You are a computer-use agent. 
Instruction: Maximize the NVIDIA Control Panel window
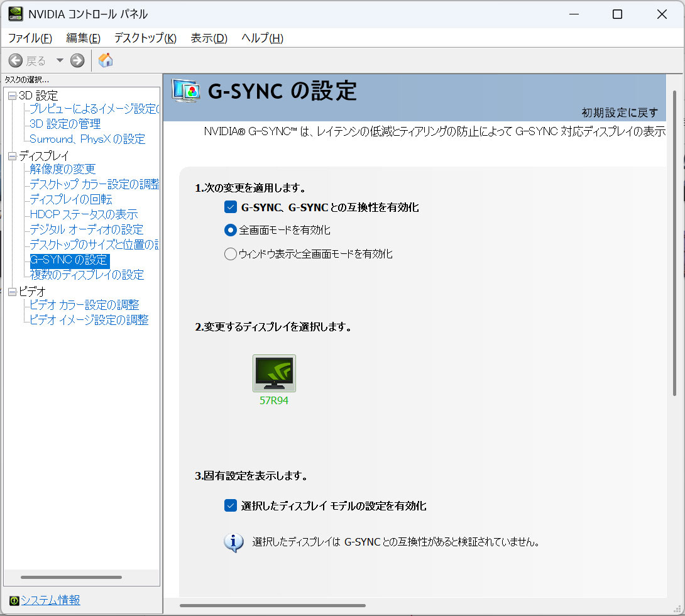(x=617, y=14)
